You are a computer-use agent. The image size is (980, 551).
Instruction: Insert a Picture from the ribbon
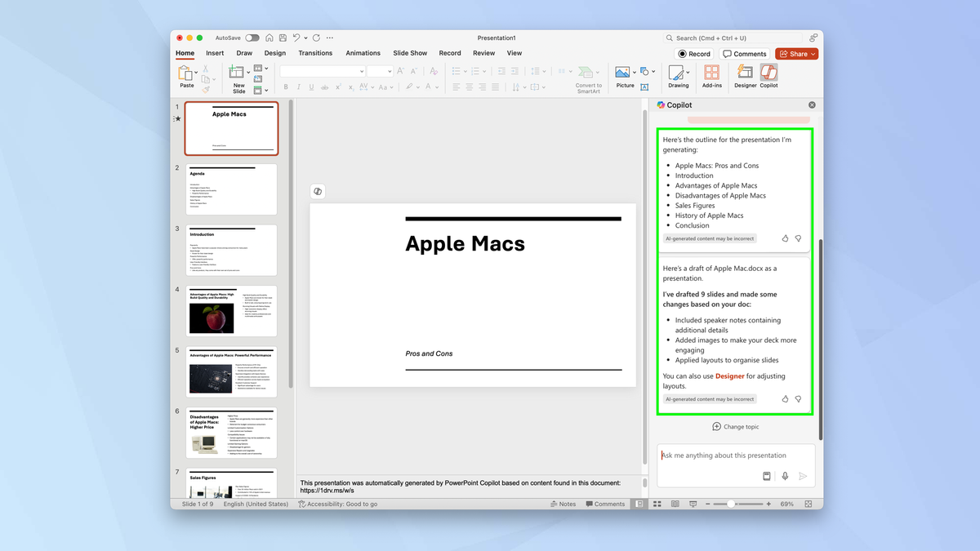[x=625, y=76]
